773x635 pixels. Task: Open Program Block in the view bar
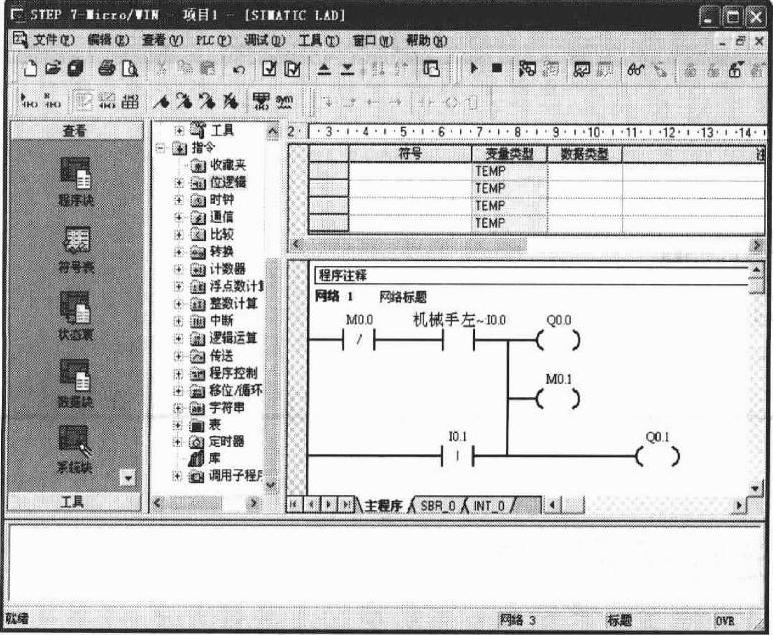pyautogui.click(x=76, y=181)
